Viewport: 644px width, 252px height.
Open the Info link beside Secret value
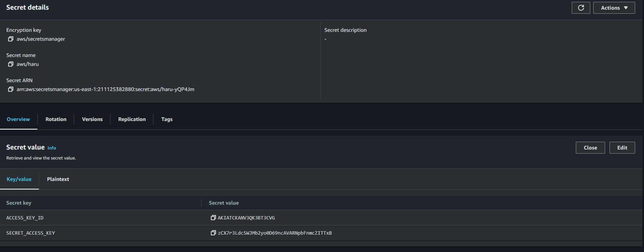[52, 148]
